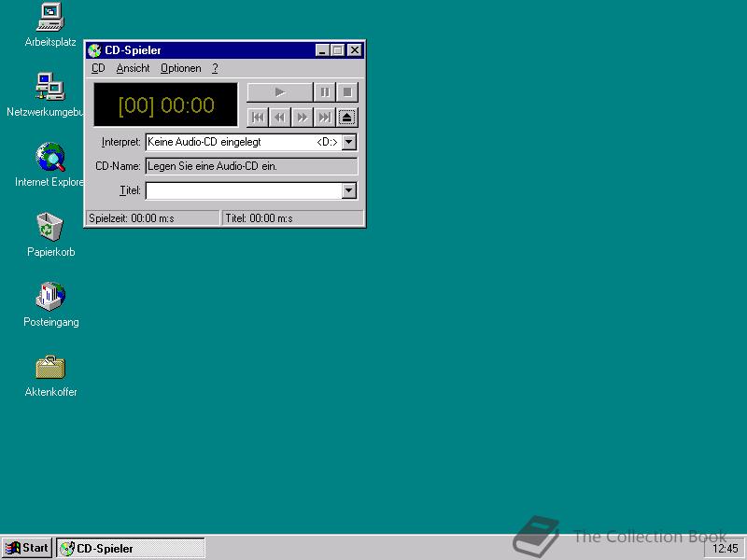The image size is (747, 560).
Task: Jump to next track button
Action: pyautogui.click(x=325, y=118)
